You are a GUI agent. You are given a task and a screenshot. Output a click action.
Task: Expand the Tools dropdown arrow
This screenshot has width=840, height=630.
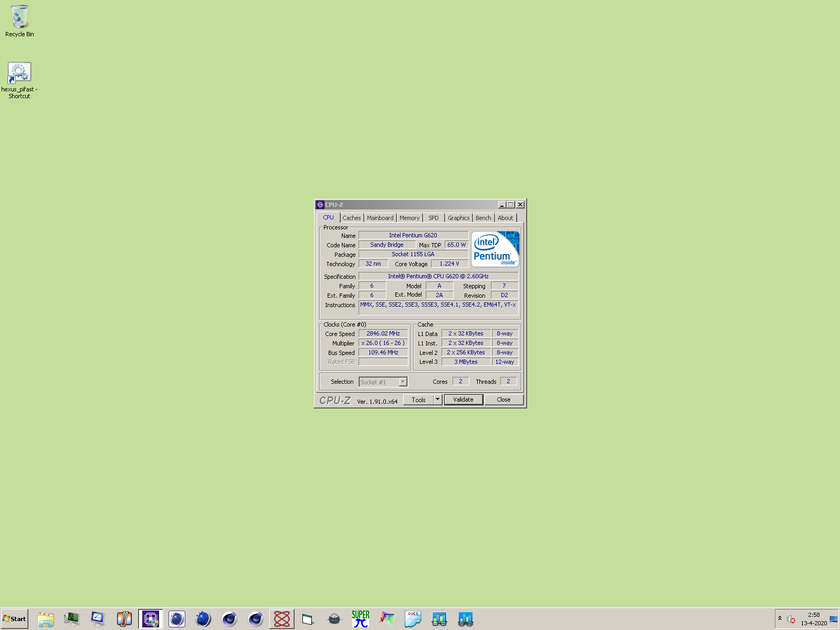438,400
